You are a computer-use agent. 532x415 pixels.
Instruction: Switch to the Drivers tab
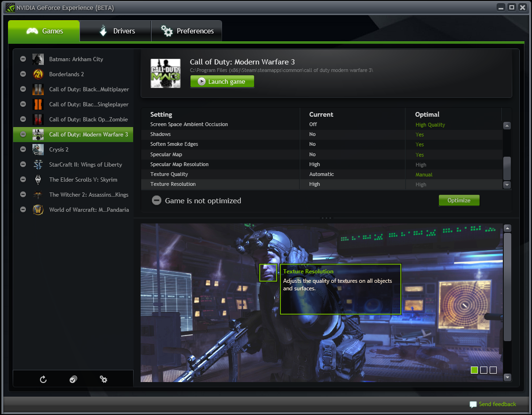115,31
